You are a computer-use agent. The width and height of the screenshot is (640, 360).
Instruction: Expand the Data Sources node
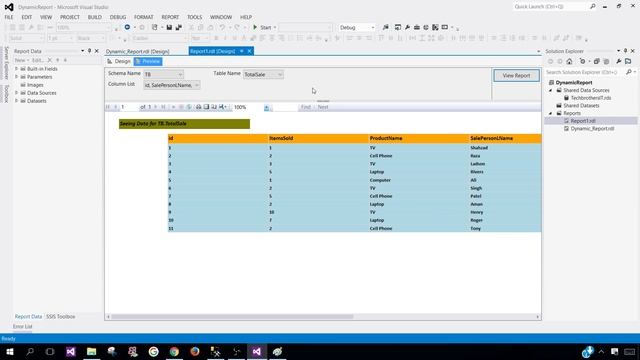(x=17, y=93)
